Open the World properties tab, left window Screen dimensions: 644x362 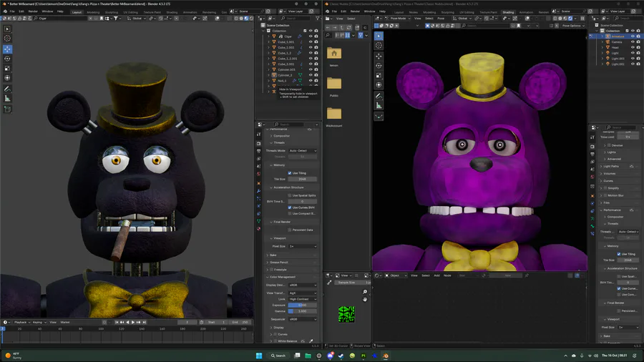[x=259, y=174]
